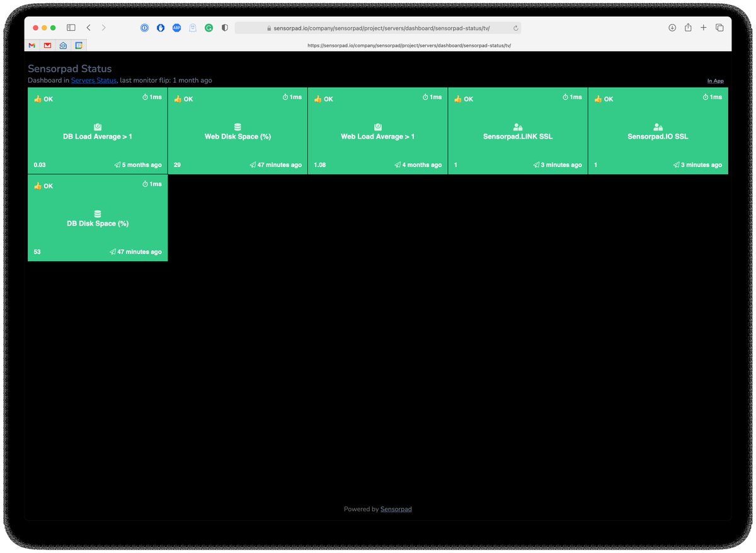Viewport: 756px width, 553px height.
Task: Select the Web Disk Space (%) monitor
Action: [x=238, y=131]
